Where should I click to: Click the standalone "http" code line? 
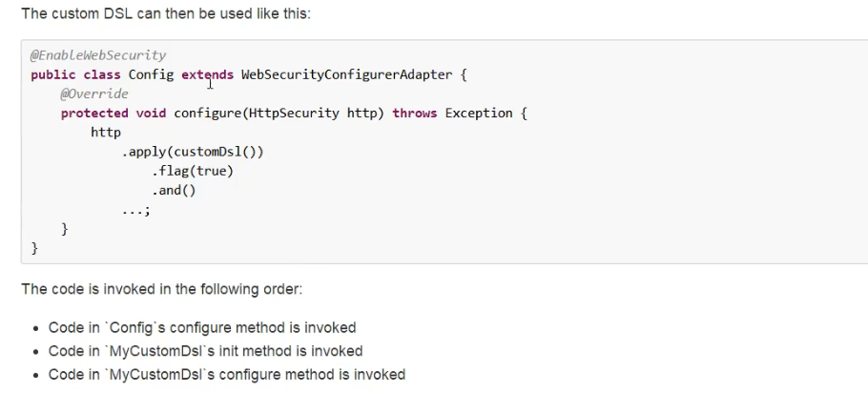(x=106, y=132)
